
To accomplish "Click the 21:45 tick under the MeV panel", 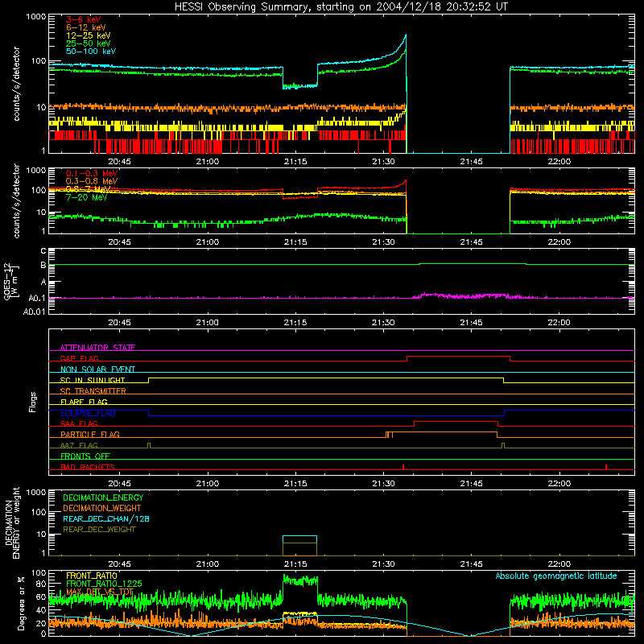I will pos(471,242).
